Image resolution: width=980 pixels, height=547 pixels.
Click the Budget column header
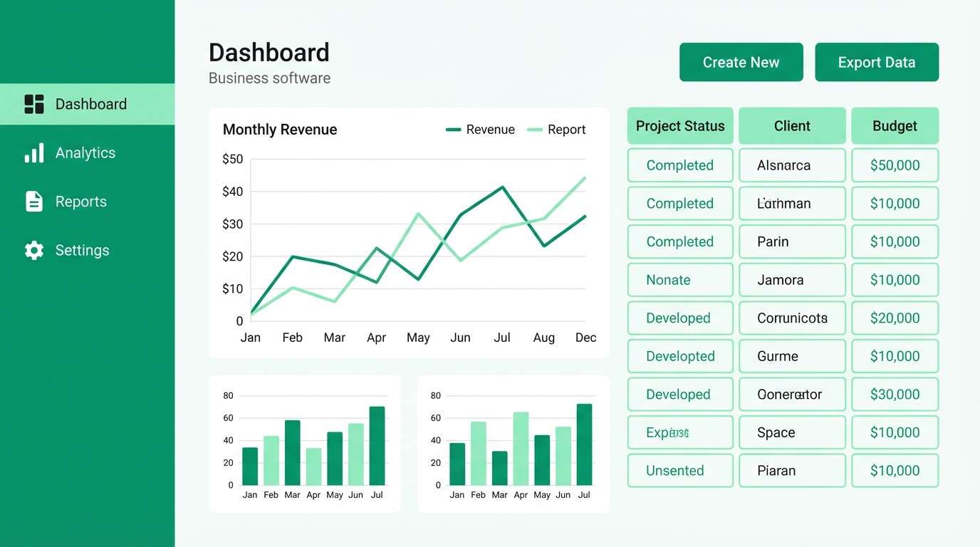pyautogui.click(x=895, y=126)
